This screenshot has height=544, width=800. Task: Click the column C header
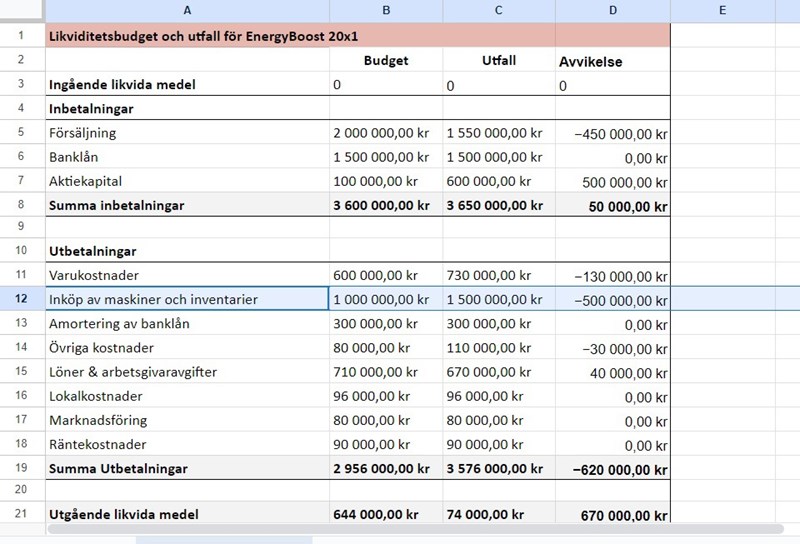pos(499,11)
